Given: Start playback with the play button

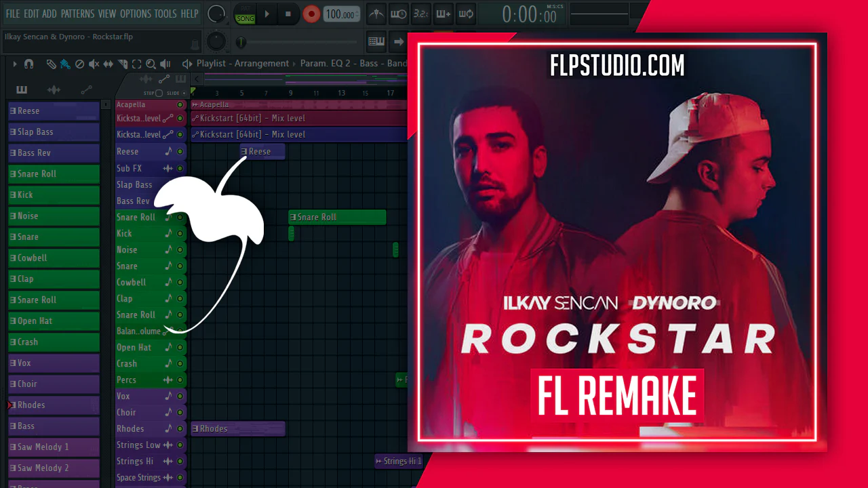Looking at the screenshot, I should [267, 14].
